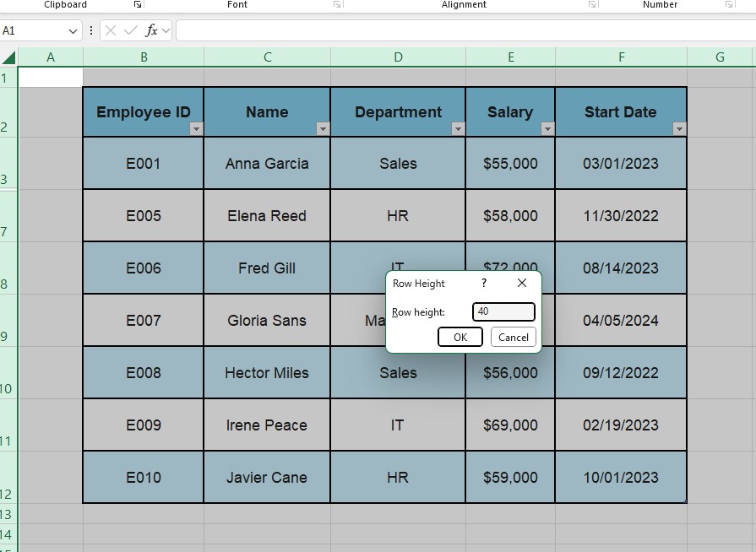The width and height of the screenshot is (756, 552).
Task: Select the Insert Function fx icon
Action: pos(150,30)
